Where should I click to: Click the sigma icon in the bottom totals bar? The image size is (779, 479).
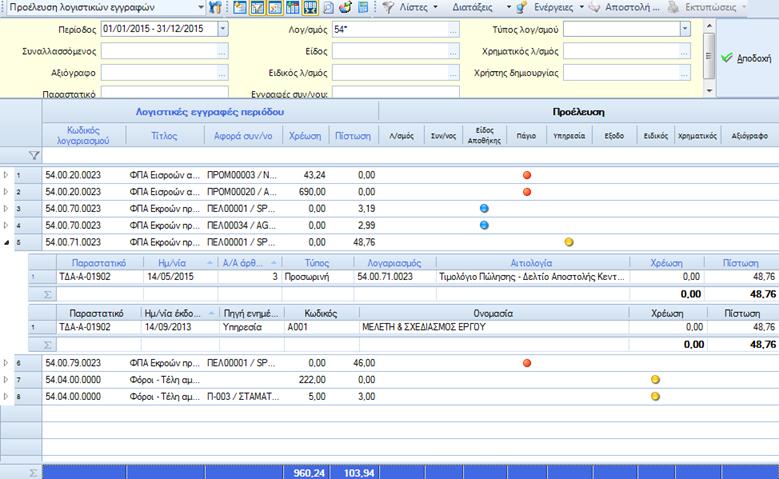coord(33,473)
